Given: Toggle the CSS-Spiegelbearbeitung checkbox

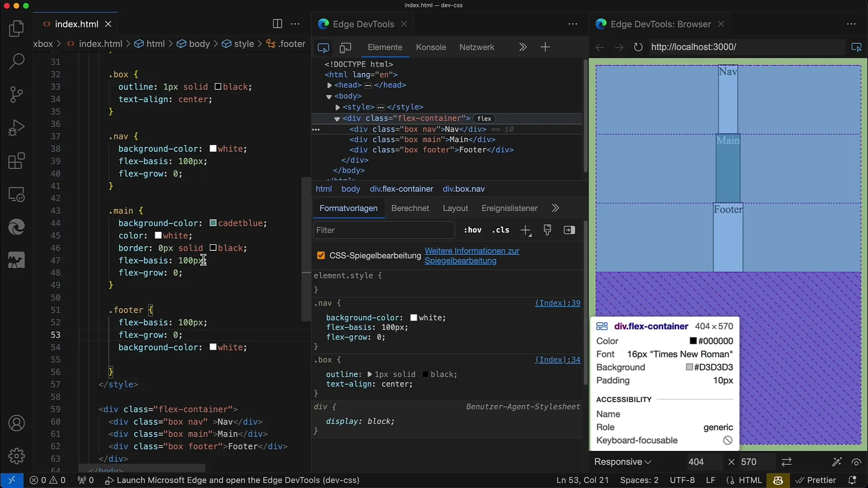Looking at the screenshot, I should (x=321, y=256).
